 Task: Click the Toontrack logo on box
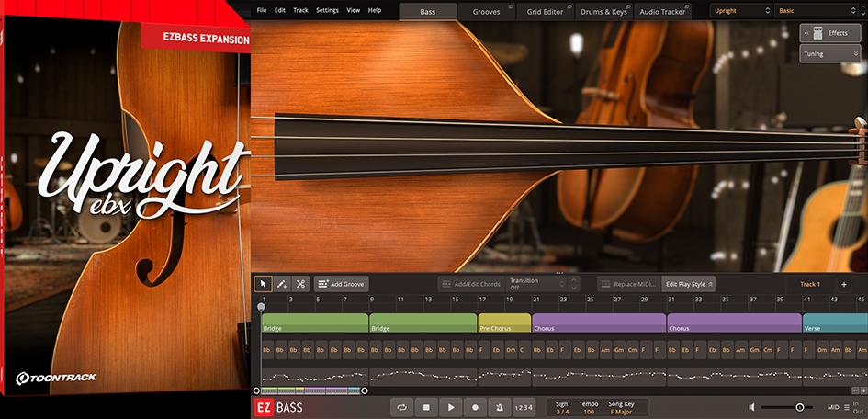56,378
